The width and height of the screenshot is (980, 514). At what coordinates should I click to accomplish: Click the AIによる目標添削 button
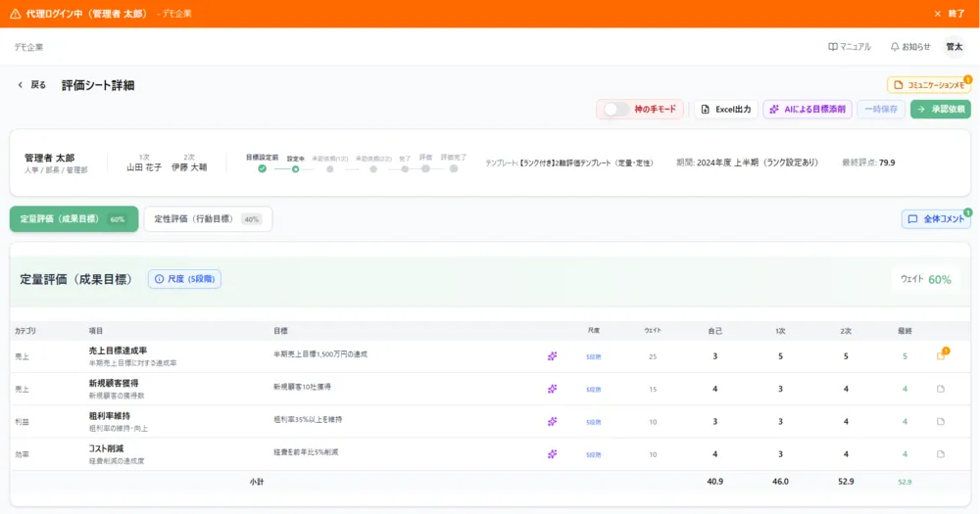[808, 110]
